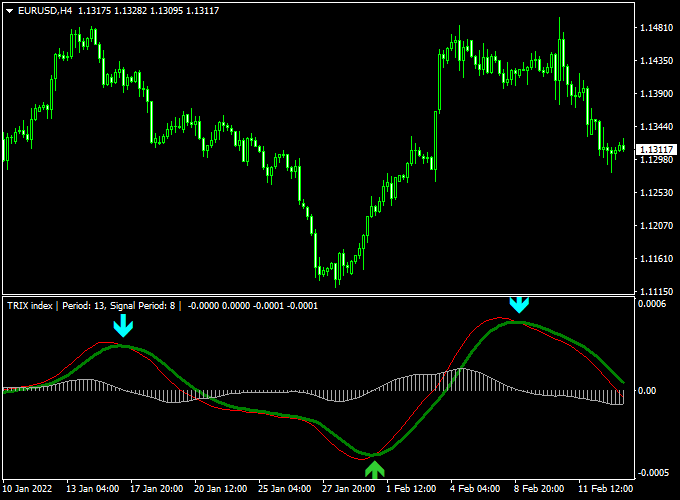
Task: Click the 11 Feb 12:00 time label
Action: pos(606,489)
